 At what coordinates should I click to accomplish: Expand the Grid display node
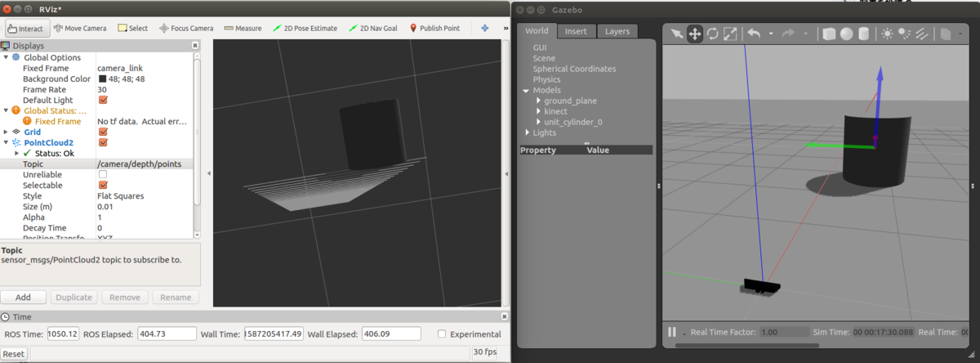pos(7,132)
